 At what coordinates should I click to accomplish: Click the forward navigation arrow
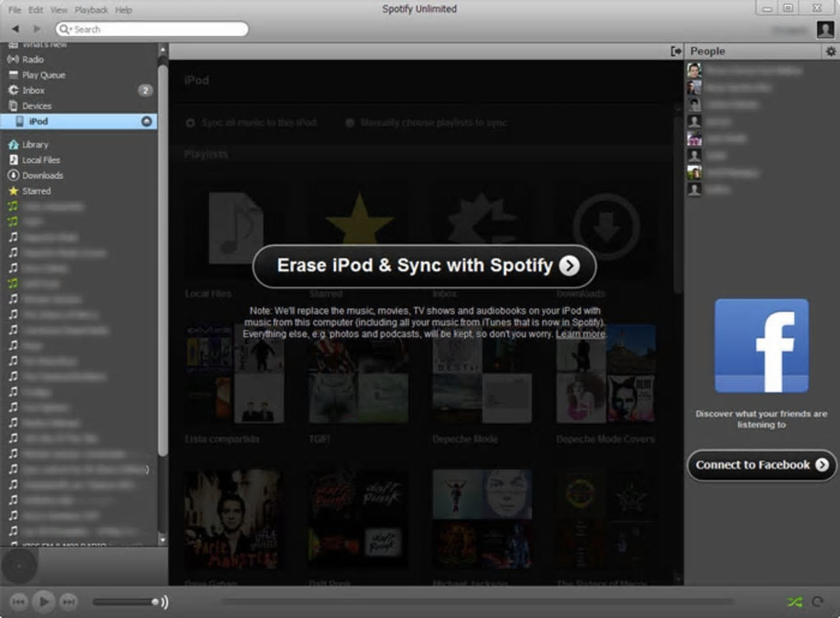[x=37, y=28]
